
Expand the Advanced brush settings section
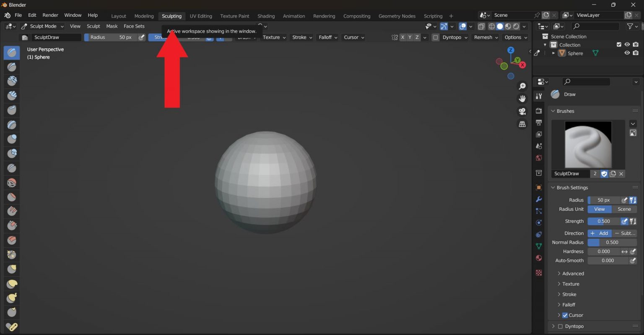573,274
